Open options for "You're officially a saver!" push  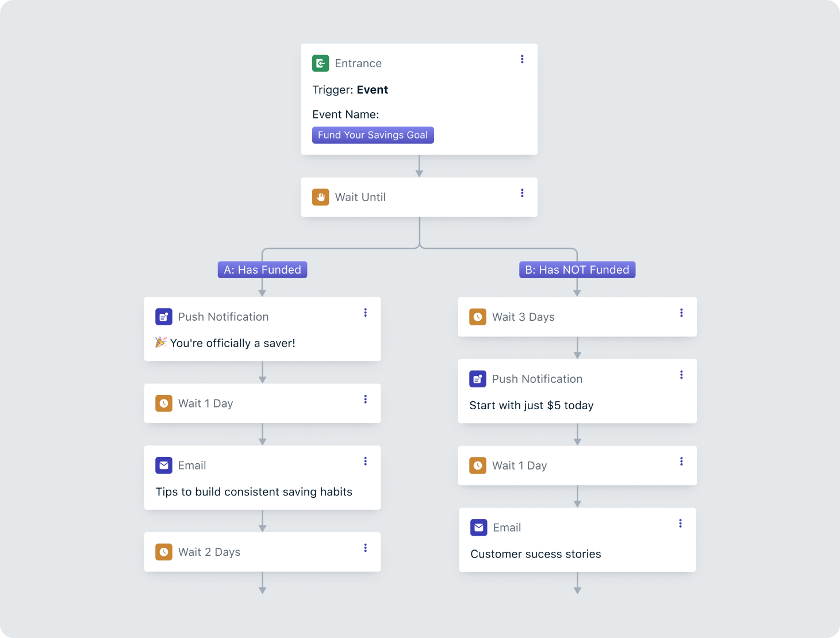pyautogui.click(x=365, y=313)
